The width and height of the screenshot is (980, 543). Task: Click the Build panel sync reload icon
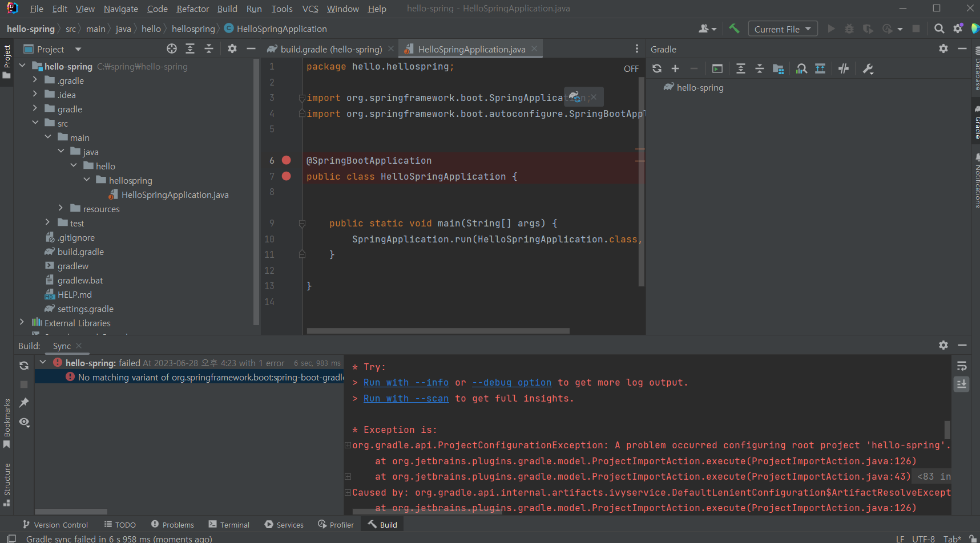(24, 366)
